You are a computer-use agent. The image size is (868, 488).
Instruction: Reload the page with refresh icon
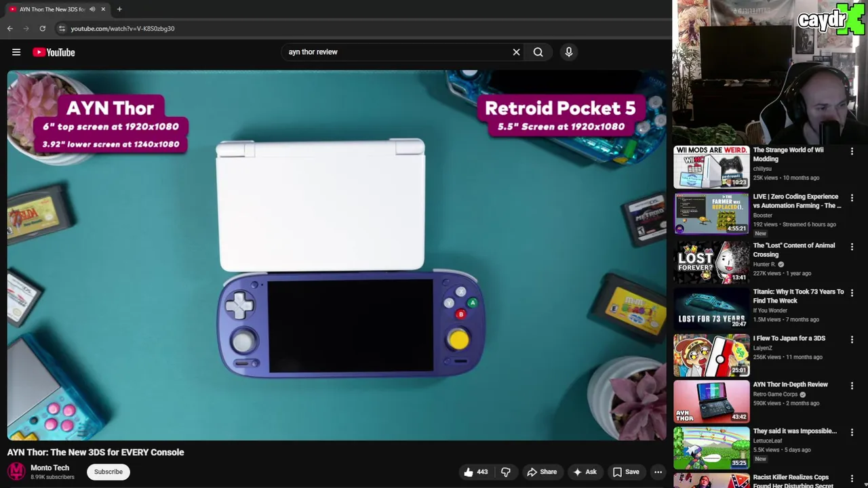pyautogui.click(x=42, y=28)
